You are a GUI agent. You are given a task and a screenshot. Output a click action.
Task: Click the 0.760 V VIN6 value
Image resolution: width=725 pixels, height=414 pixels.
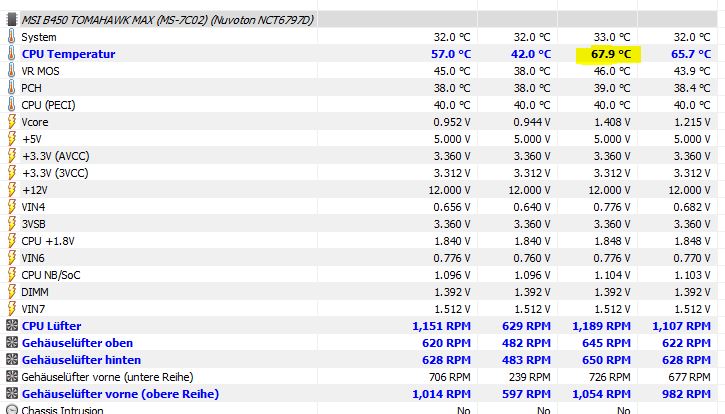(x=532, y=258)
